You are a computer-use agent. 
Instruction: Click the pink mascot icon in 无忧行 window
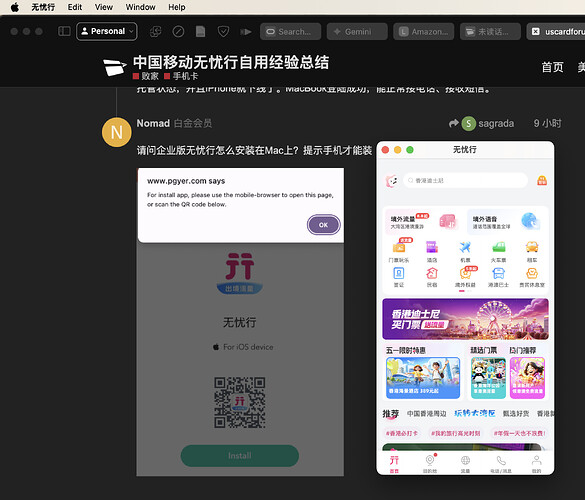pyautogui.click(x=391, y=181)
